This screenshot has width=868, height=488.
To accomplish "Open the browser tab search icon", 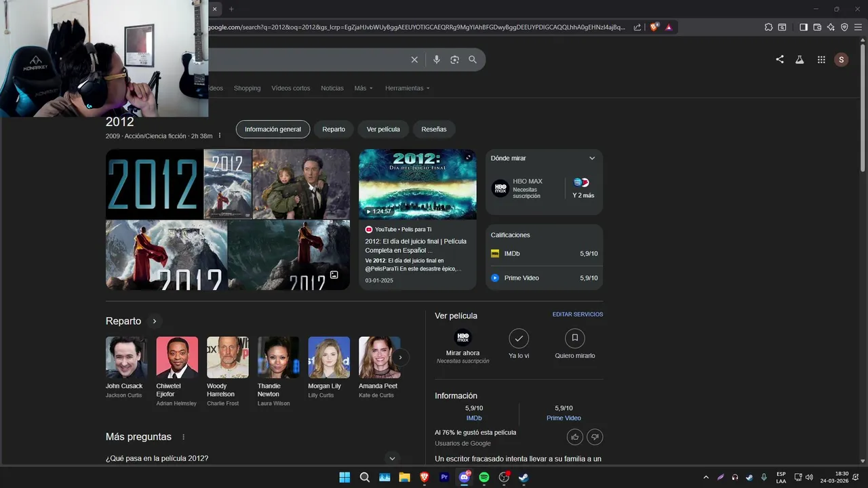I will tap(782, 27).
